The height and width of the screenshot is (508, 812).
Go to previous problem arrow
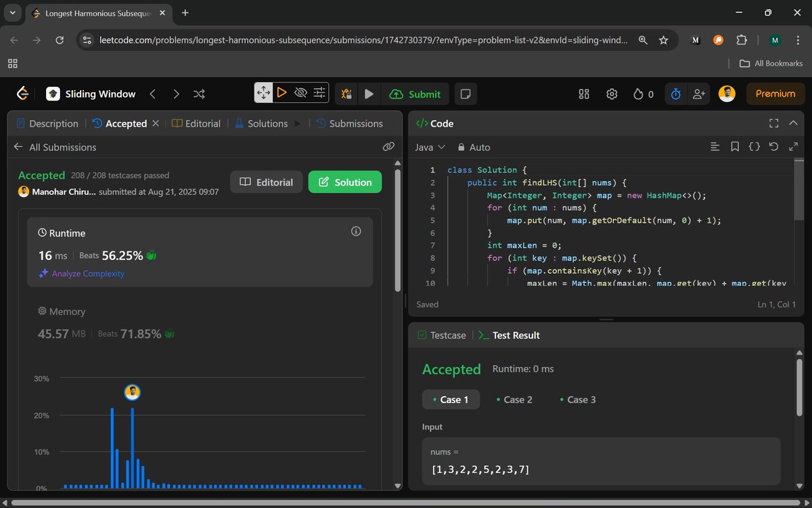[x=153, y=94]
